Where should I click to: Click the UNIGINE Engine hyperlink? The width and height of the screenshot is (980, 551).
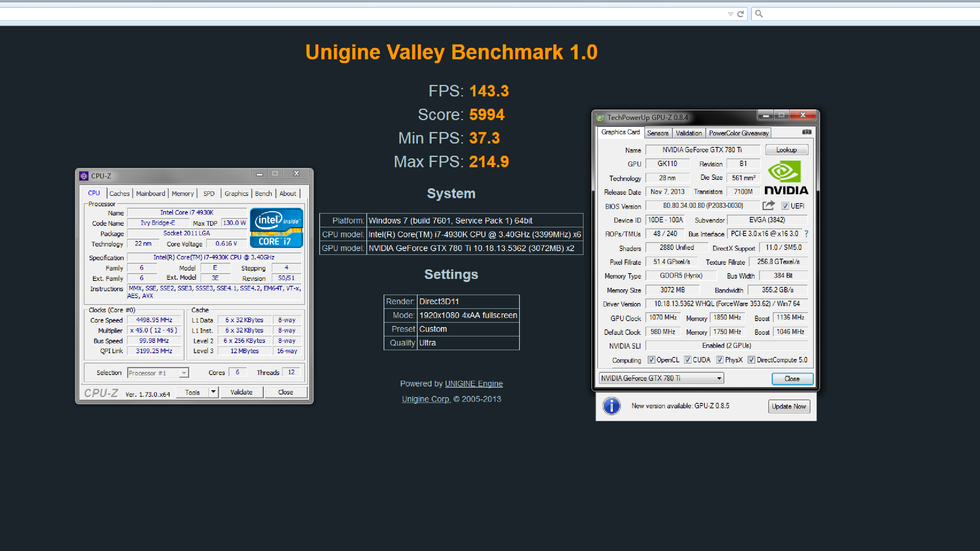click(473, 383)
